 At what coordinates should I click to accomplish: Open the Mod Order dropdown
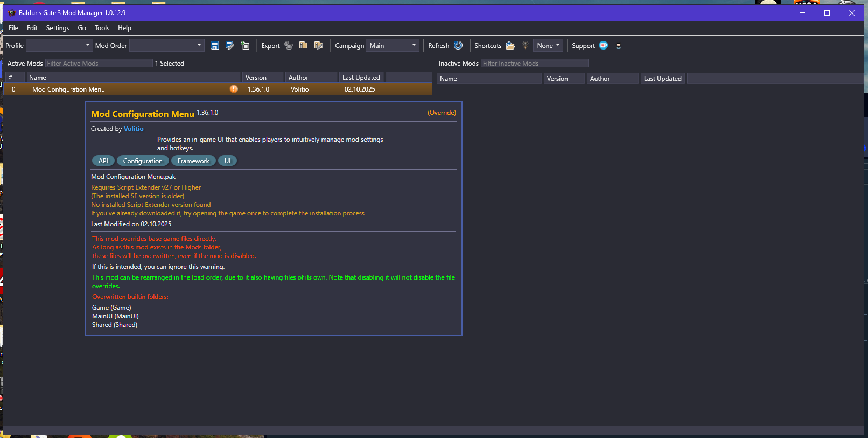(167, 45)
